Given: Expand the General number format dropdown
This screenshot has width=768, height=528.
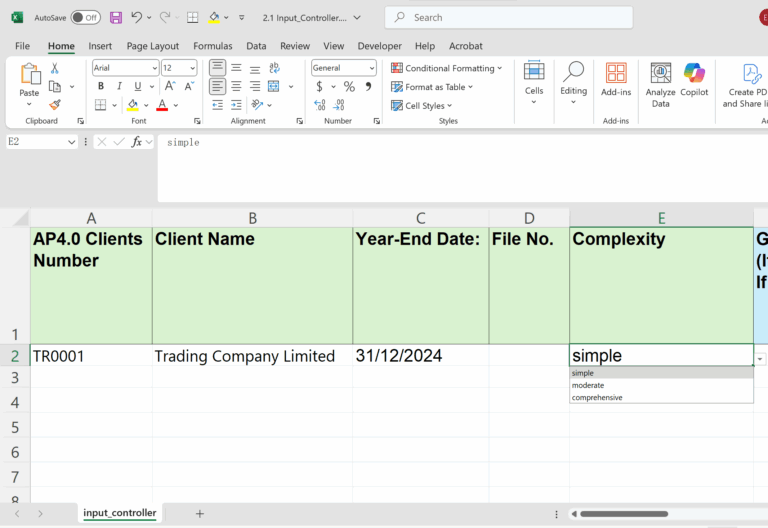Looking at the screenshot, I should 343,68.
